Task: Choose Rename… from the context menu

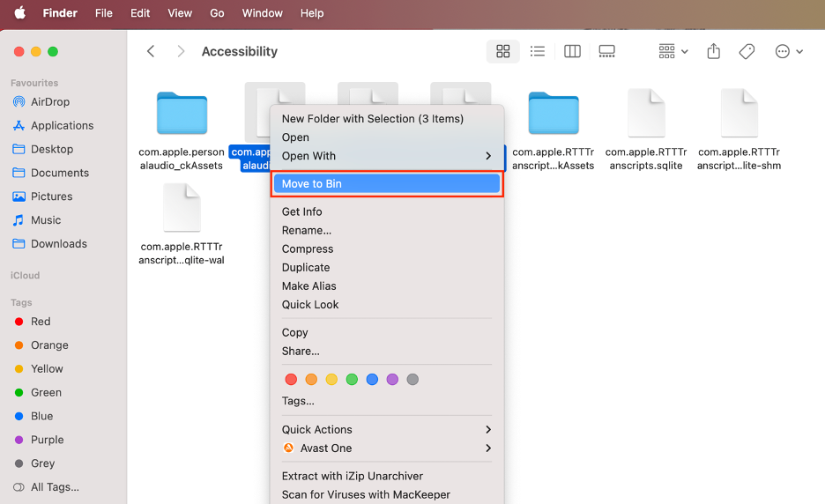Action: [x=387, y=231]
